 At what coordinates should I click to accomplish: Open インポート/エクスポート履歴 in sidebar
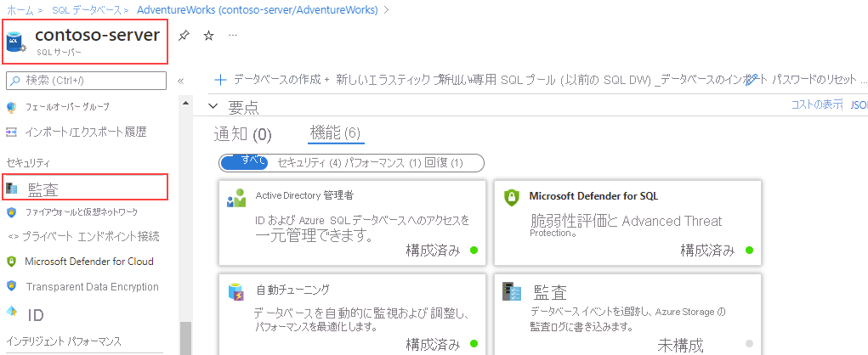pyautogui.click(x=86, y=132)
